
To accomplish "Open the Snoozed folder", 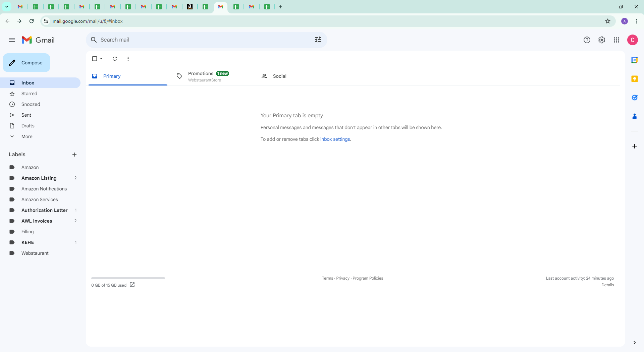I will 40,104.
